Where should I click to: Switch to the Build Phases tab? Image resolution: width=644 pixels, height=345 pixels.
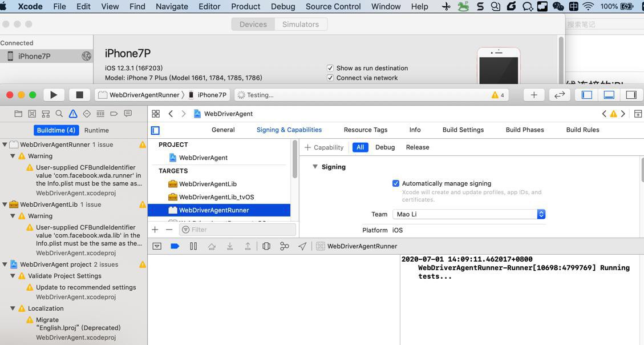[524, 130]
